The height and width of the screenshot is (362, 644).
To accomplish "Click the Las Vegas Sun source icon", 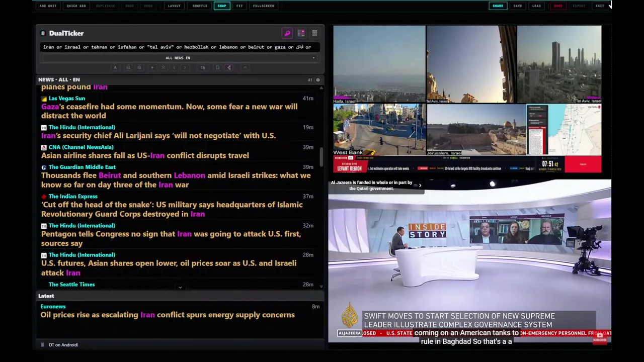I will [44, 99].
